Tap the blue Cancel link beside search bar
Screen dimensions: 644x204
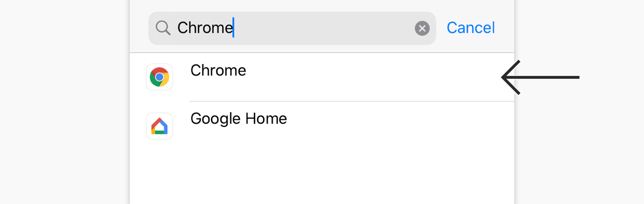(x=471, y=28)
